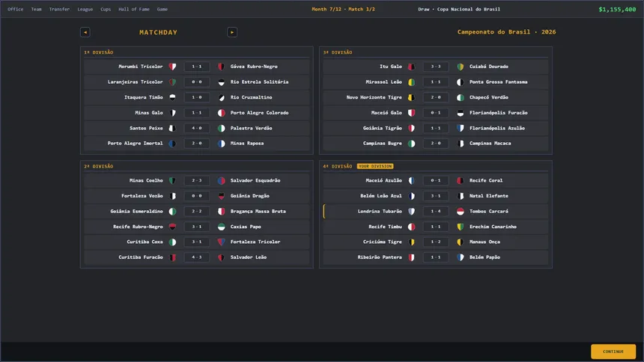The image size is (644, 362).
Task: Click the Gávea Rubro-Negro club crest
Action: pyautogui.click(x=221, y=67)
